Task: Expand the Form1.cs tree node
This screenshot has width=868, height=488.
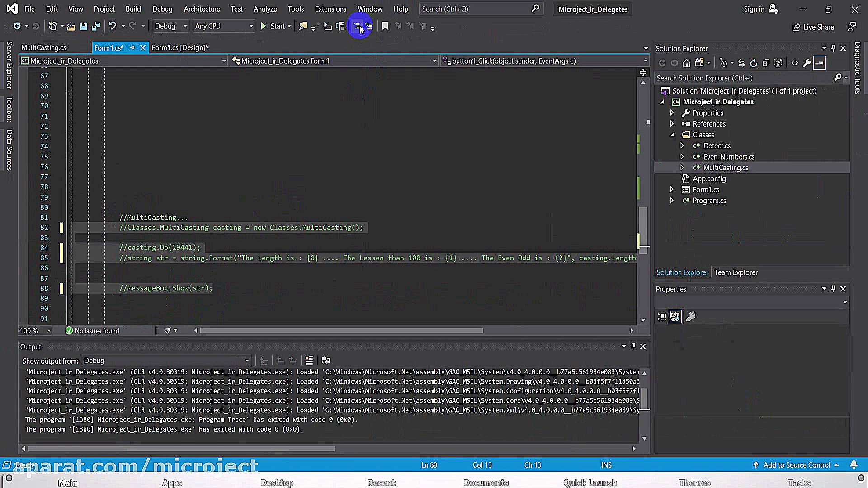Action: (x=672, y=190)
